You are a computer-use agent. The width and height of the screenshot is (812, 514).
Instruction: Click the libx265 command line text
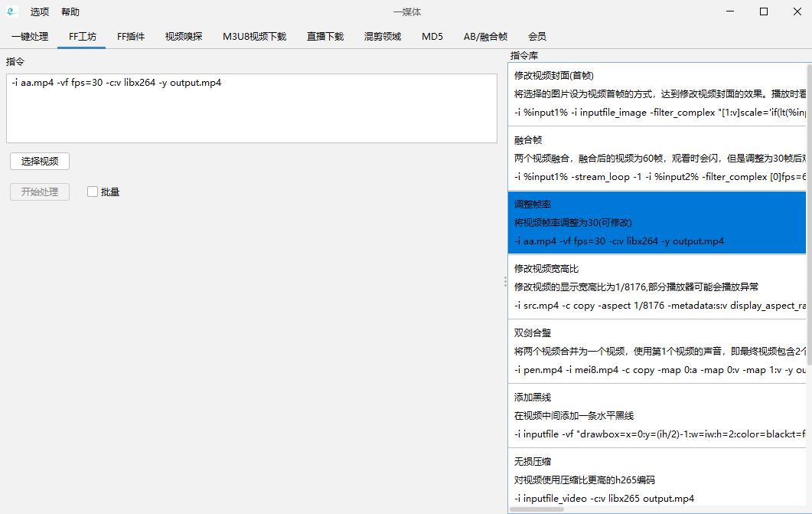coord(604,499)
